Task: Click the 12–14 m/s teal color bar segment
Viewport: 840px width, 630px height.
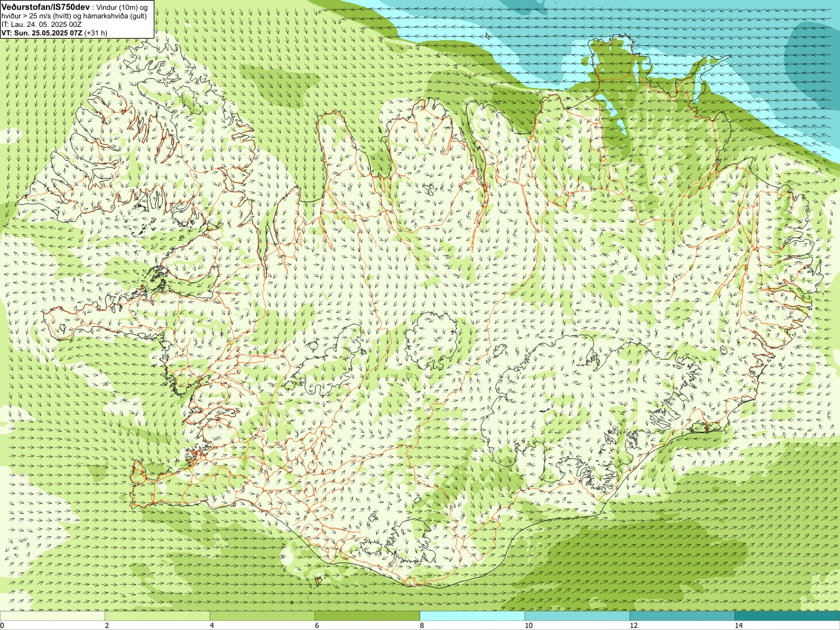Action: (682, 616)
